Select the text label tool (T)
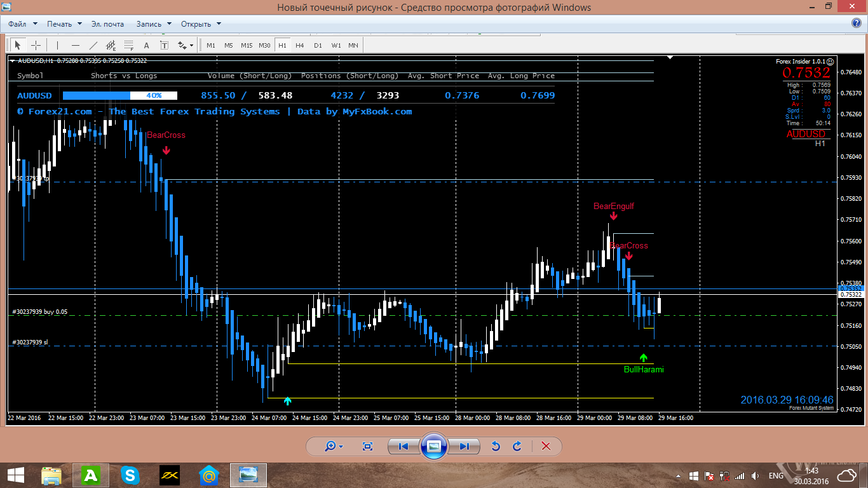Image resolution: width=868 pixels, height=488 pixels. [x=165, y=45]
